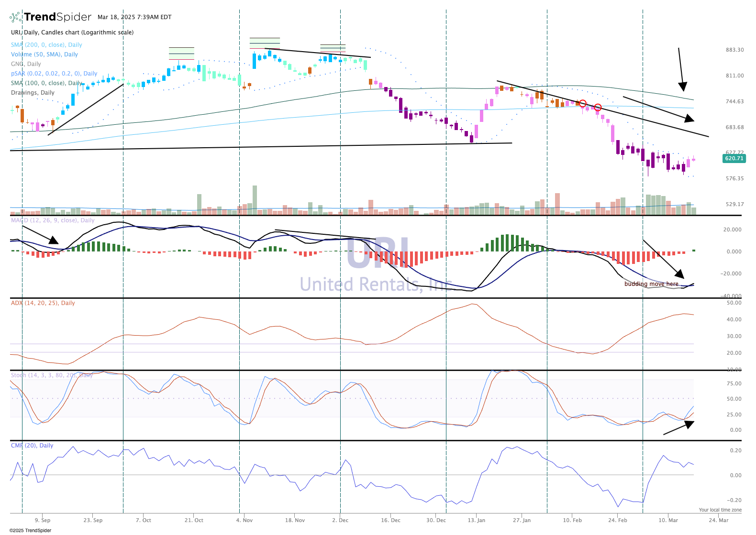
Task: Open the CMF (20) indicator label
Action: 32,446
